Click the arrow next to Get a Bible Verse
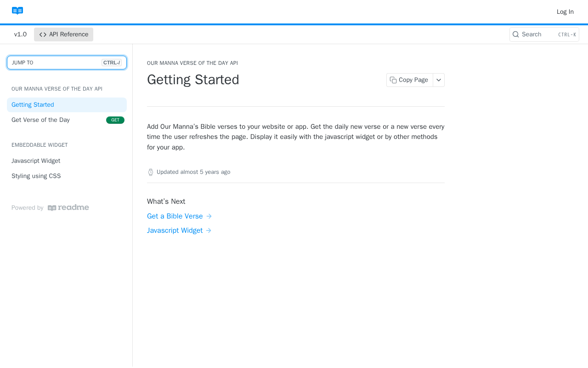588x368 pixels. 209,216
